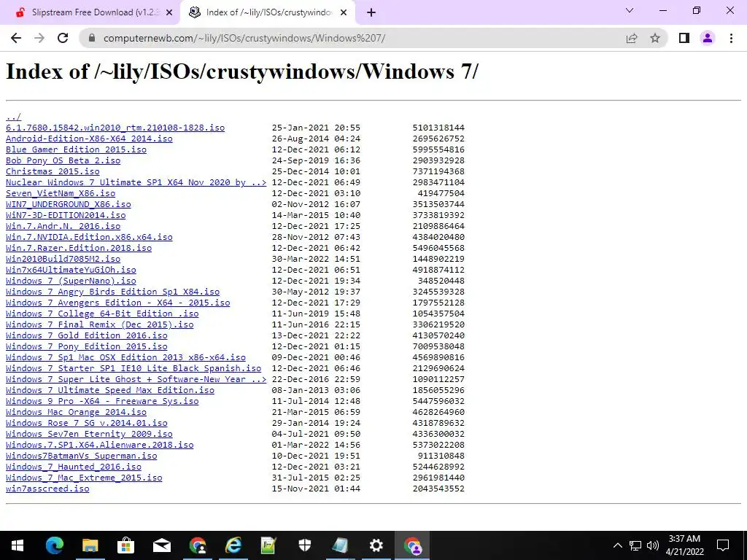Screen dimensions: 747x560
Task: Click Windows7BatmanVs_Superman.iso
Action: [82, 456]
